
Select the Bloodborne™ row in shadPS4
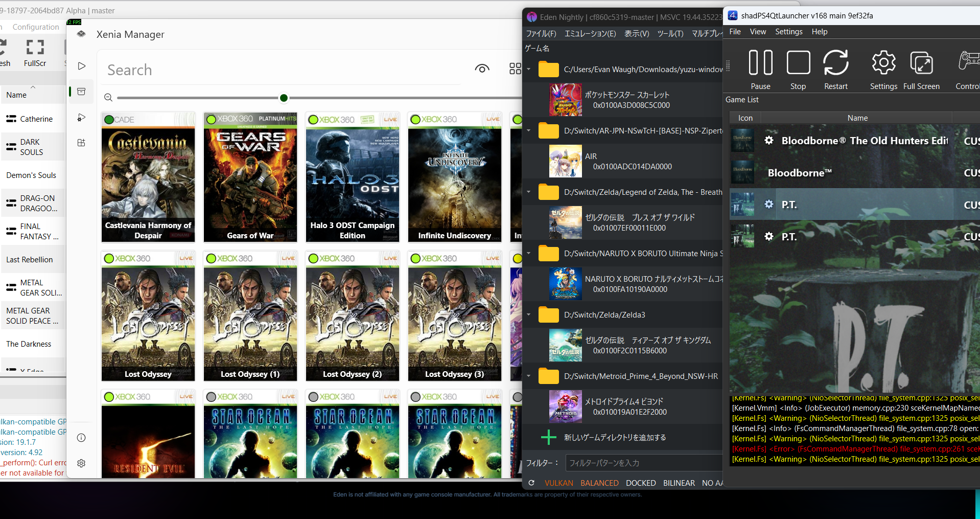click(855, 172)
